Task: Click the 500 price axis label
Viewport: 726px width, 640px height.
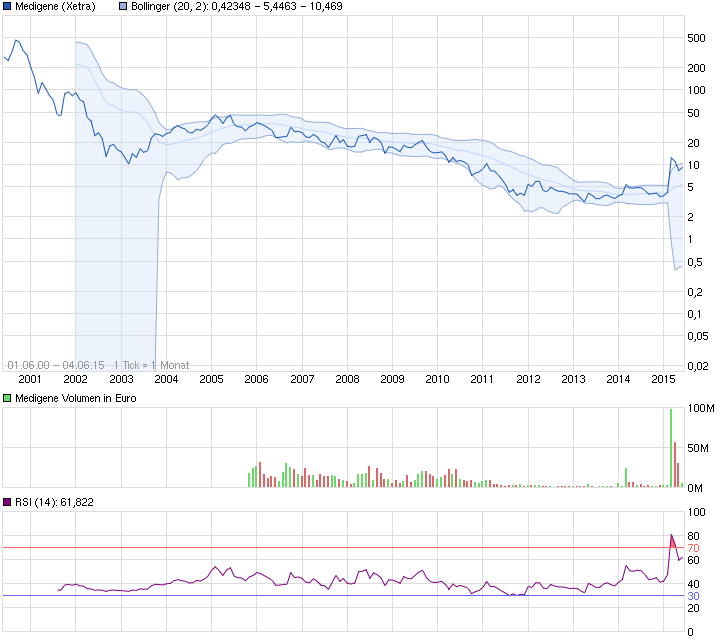Action: [695, 39]
